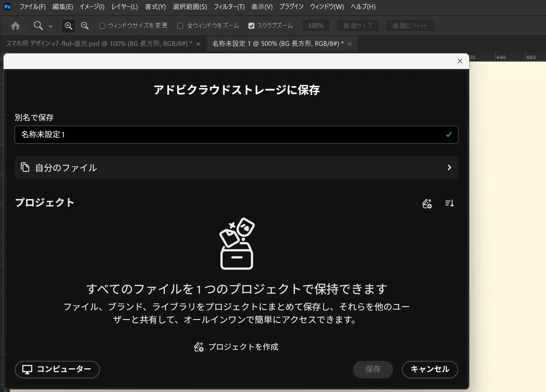Click the Home icon in the toolbar

tap(15, 26)
